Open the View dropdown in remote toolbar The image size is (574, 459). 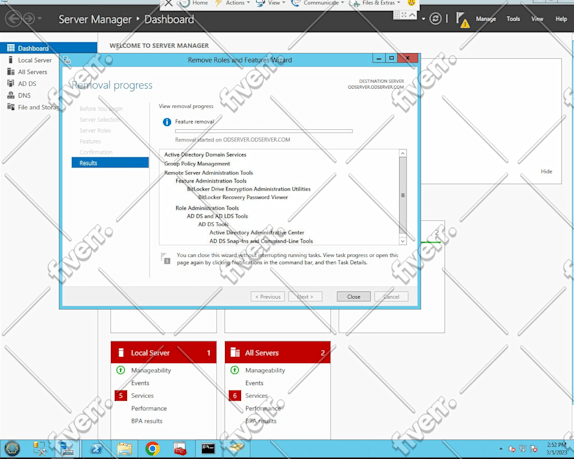[x=271, y=3]
